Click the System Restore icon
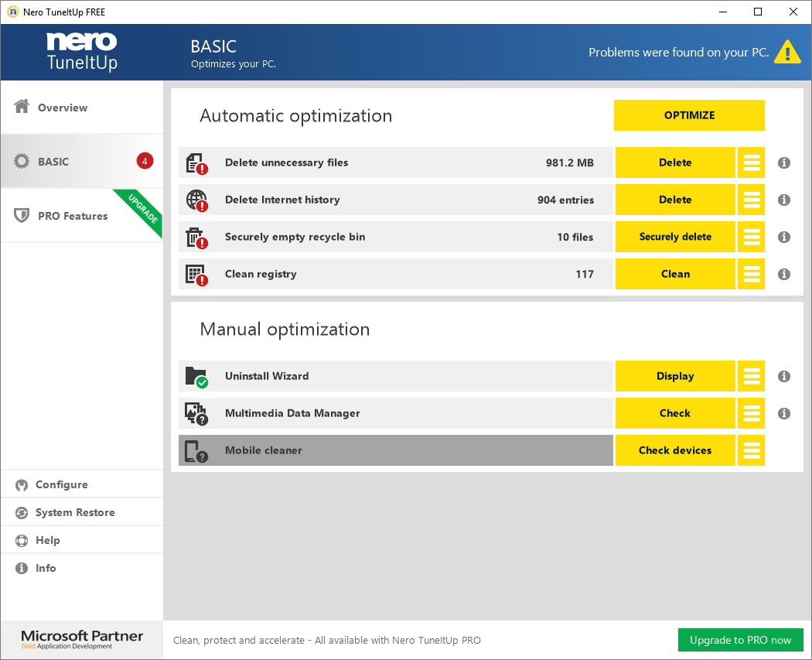This screenshot has height=660, width=812. click(21, 513)
